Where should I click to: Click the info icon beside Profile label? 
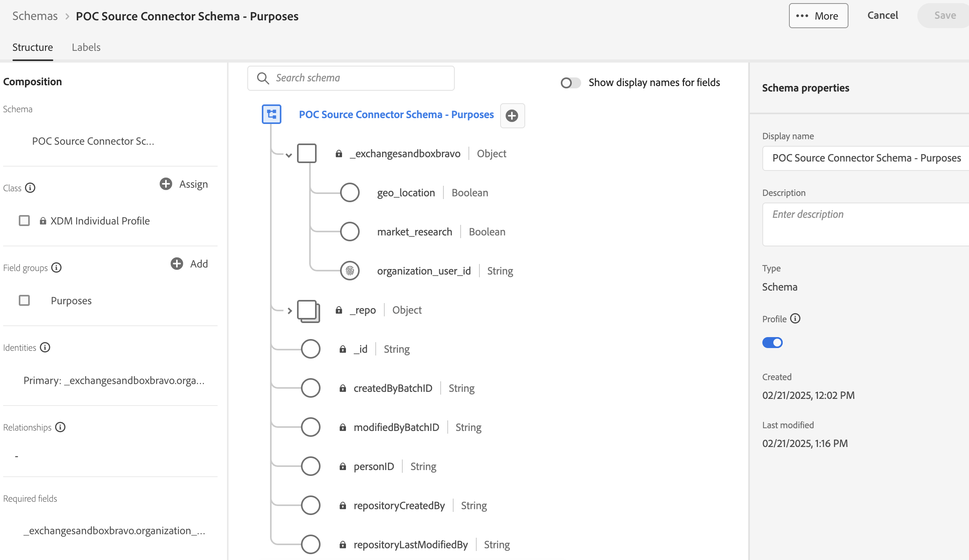coord(795,319)
